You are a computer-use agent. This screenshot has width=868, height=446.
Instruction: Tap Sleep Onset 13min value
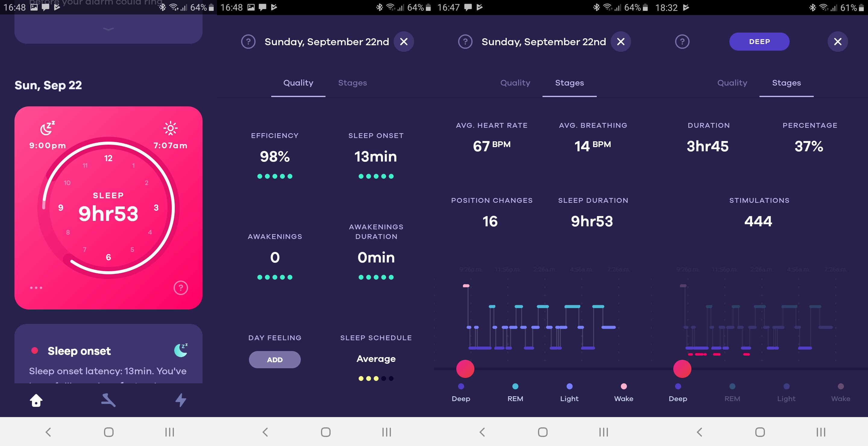coord(376,156)
